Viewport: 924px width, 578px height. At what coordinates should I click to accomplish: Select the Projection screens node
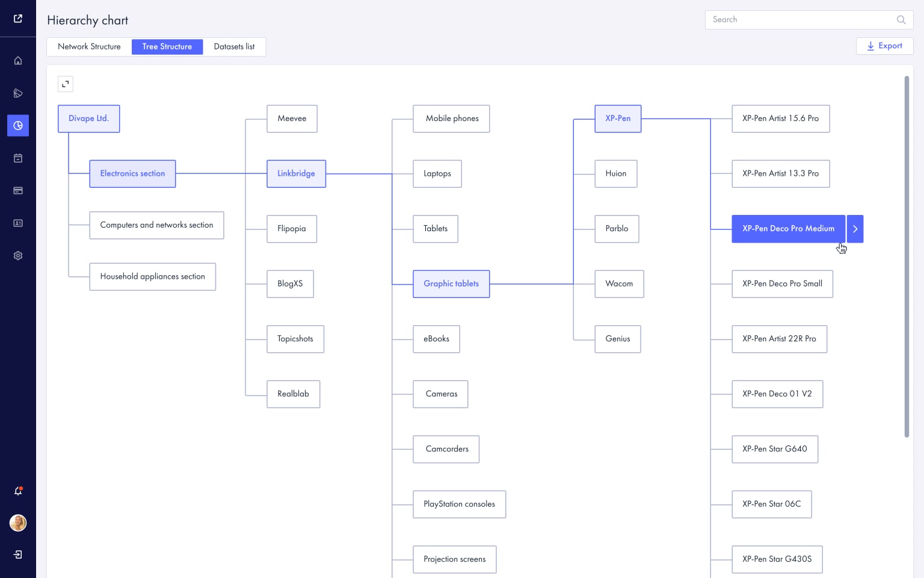[x=455, y=559]
